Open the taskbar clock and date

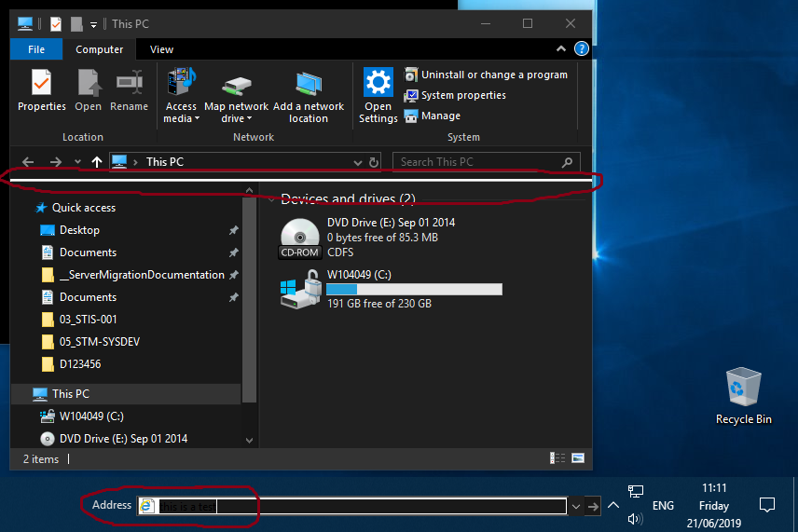[x=713, y=506]
